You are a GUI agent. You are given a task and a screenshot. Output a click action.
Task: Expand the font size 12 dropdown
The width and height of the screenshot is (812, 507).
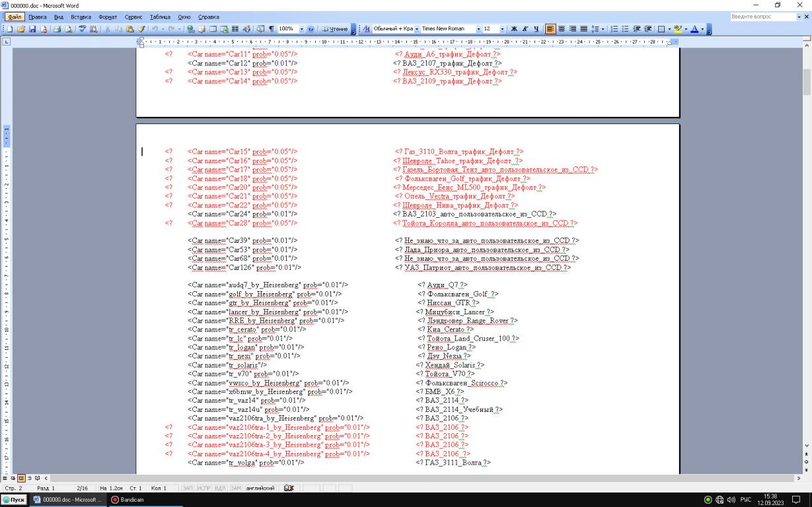(503, 29)
